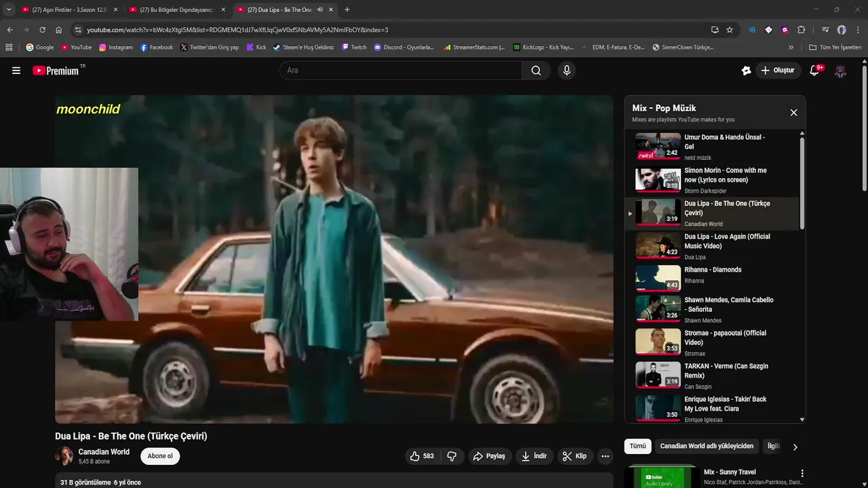Click install app icon in address bar
The height and width of the screenshot is (488, 868).
coord(715,30)
